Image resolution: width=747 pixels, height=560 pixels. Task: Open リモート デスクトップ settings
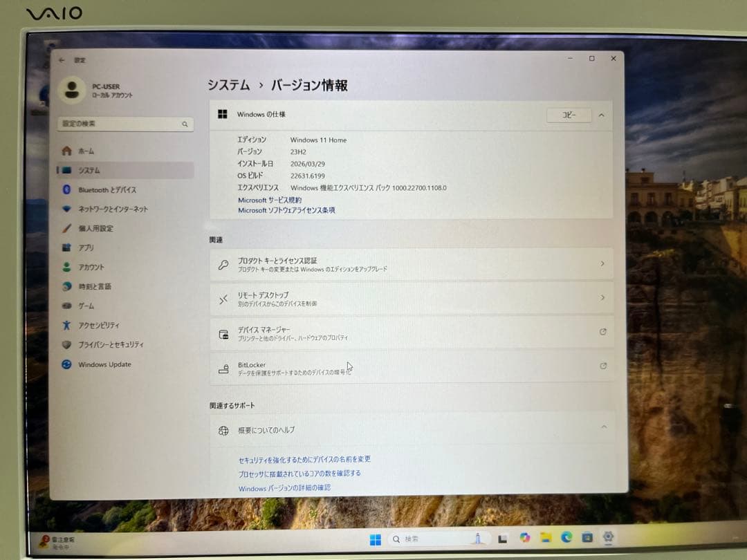[411, 299]
